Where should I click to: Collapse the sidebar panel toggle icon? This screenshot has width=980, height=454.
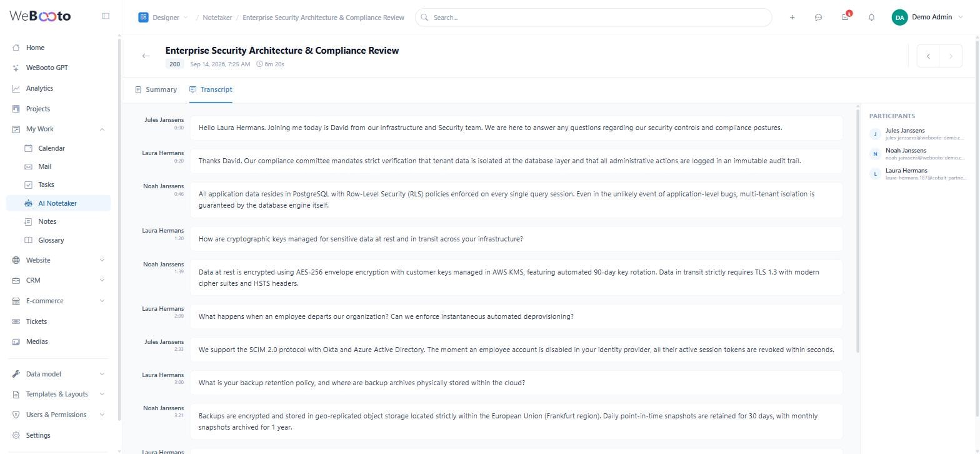pos(106,16)
